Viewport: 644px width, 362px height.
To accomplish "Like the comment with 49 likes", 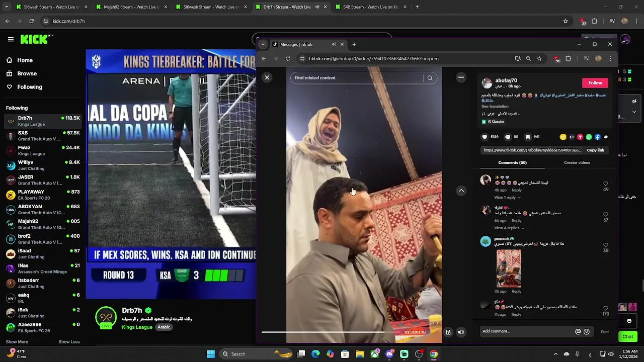I will click(606, 184).
